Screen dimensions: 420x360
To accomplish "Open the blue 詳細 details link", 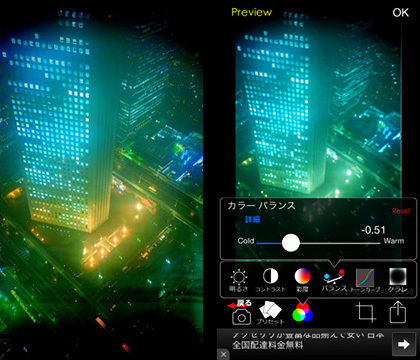I will [x=252, y=219].
